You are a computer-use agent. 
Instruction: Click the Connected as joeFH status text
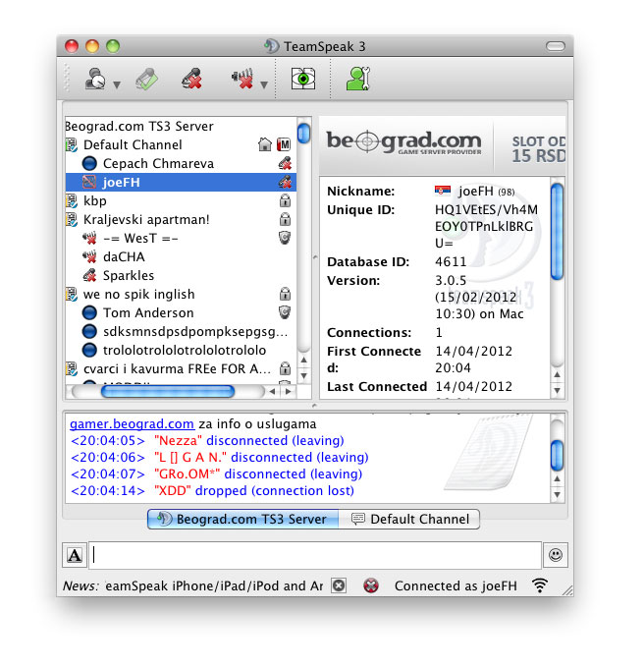pyautogui.click(x=456, y=586)
